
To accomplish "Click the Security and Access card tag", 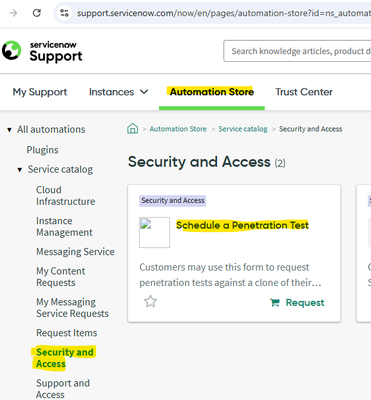I will pyautogui.click(x=172, y=201).
